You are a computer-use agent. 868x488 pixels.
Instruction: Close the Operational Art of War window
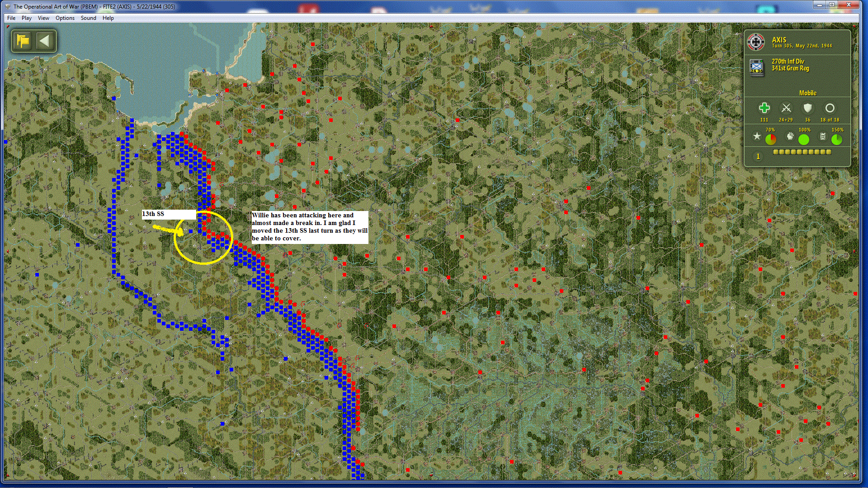(x=848, y=5)
